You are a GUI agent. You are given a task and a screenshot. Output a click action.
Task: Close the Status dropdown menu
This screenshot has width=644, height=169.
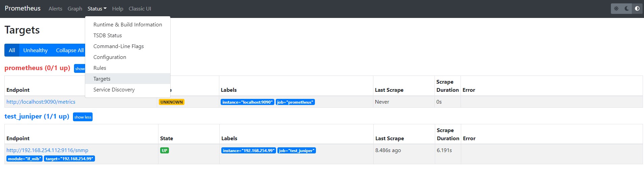97,9
